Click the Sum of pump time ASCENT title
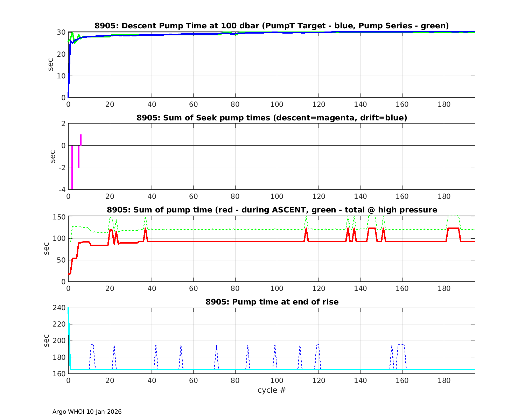This screenshot has height=420, width=525. pos(272,210)
